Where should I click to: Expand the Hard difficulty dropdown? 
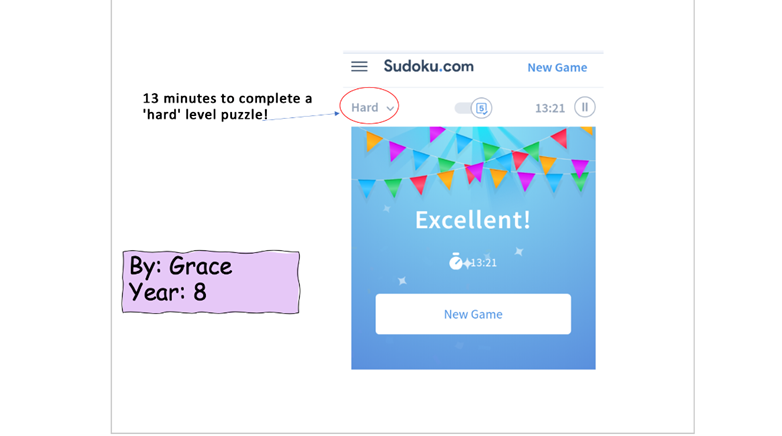click(372, 107)
